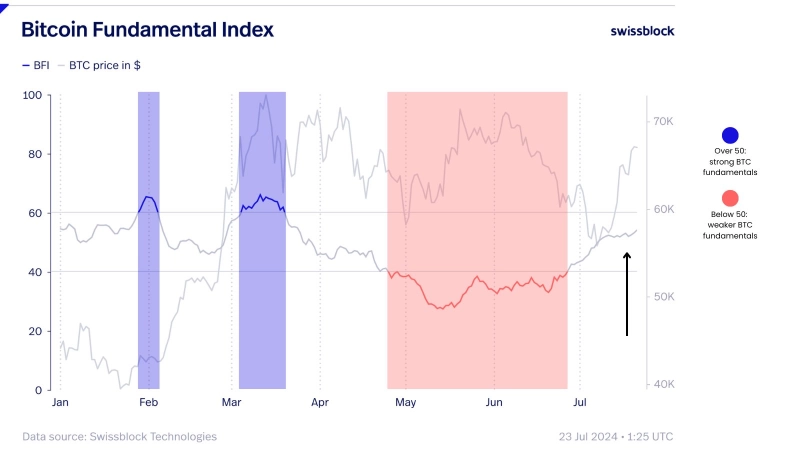This screenshot has height=450, width=800.
Task: Click the red weaker fundamentals circle
Action: click(x=730, y=200)
